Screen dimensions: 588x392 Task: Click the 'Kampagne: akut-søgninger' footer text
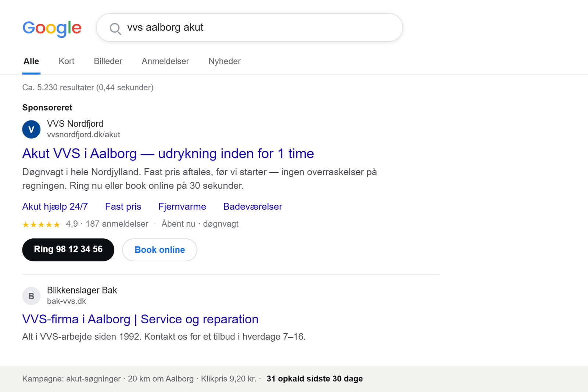71,379
